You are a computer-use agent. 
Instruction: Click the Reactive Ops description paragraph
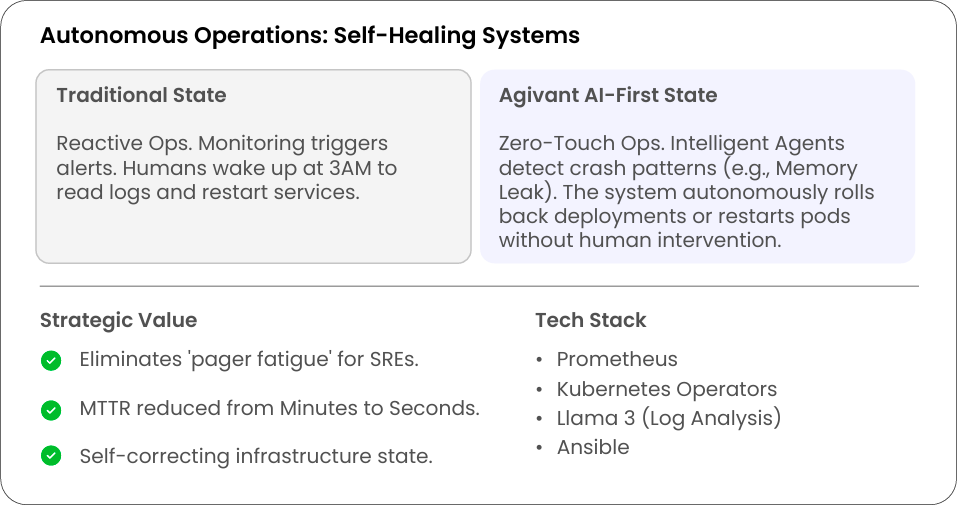[228, 168]
